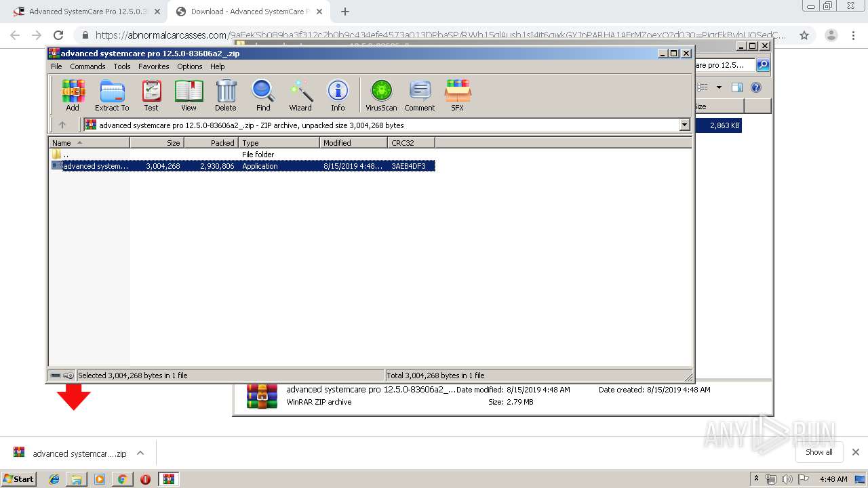
Task: Toggle Explorer preview pane icon
Action: click(x=737, y=87)
